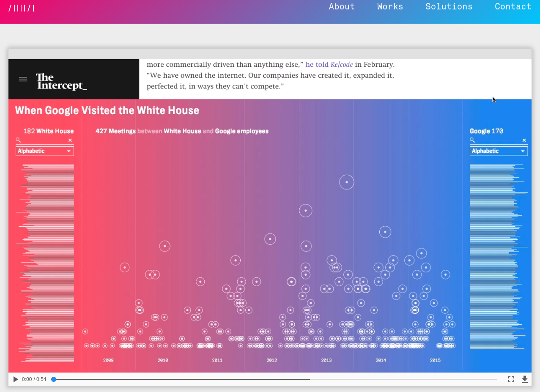Open the White House Alphabetic sort dropdown

pos(44,151)
